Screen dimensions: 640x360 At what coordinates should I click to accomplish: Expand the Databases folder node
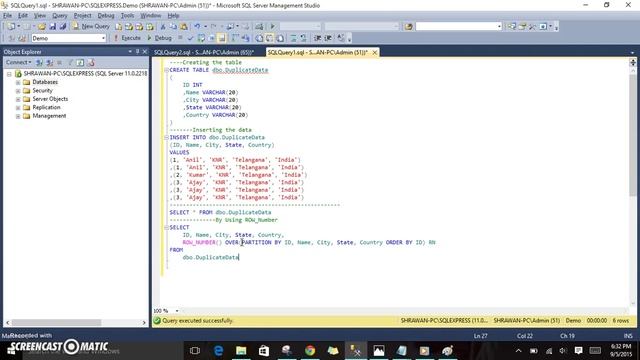18,82
